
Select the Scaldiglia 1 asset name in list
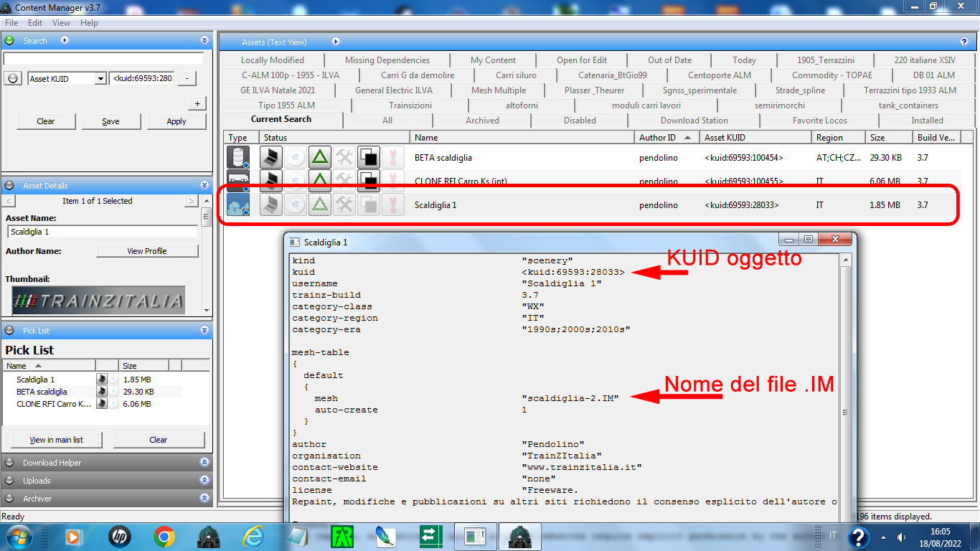coord(435,204)
